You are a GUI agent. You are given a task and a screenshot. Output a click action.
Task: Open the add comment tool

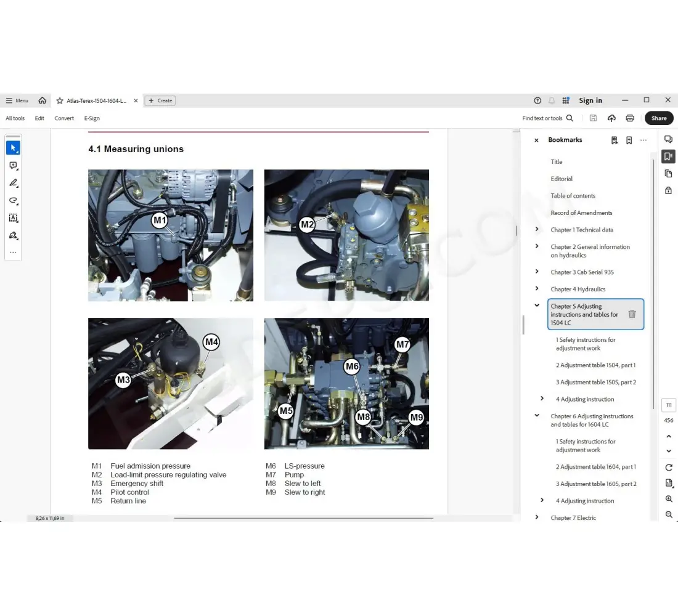[x=13, y=165]
